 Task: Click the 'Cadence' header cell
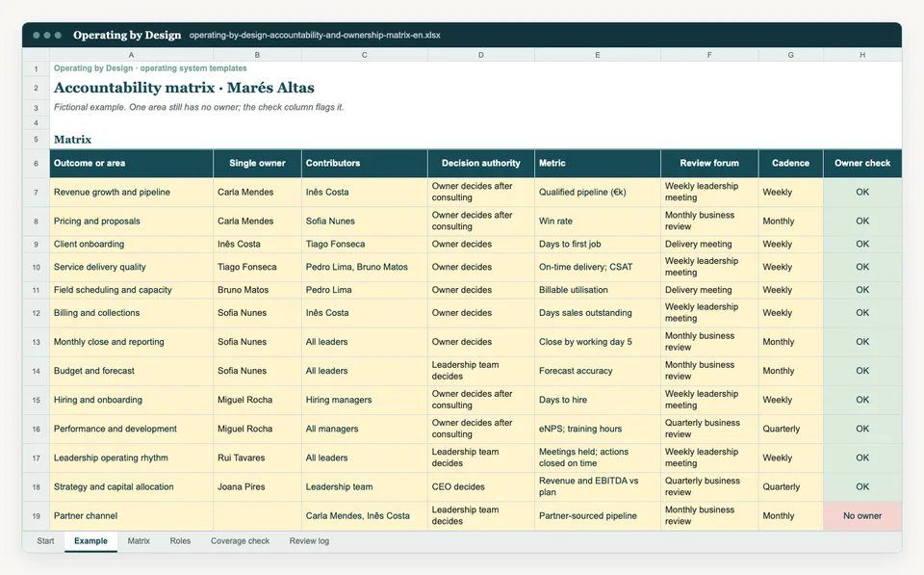click(x=790, y=164)
